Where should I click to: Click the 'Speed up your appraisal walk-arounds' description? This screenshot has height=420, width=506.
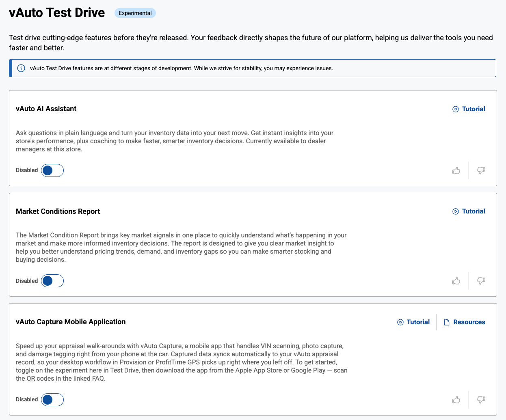(182, 362)
